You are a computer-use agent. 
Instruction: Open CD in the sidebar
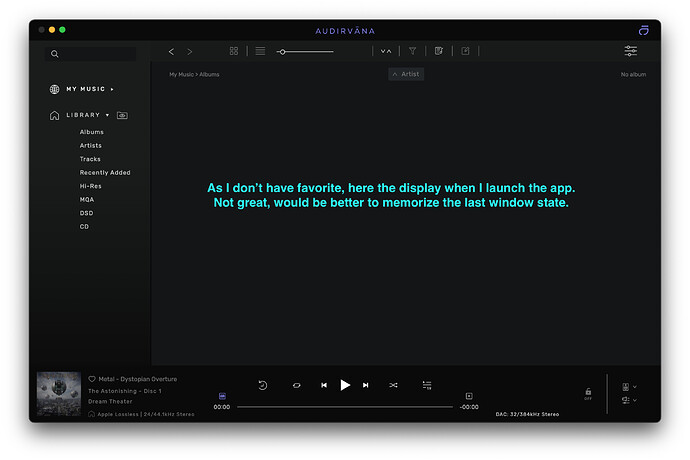coord(84,227)
